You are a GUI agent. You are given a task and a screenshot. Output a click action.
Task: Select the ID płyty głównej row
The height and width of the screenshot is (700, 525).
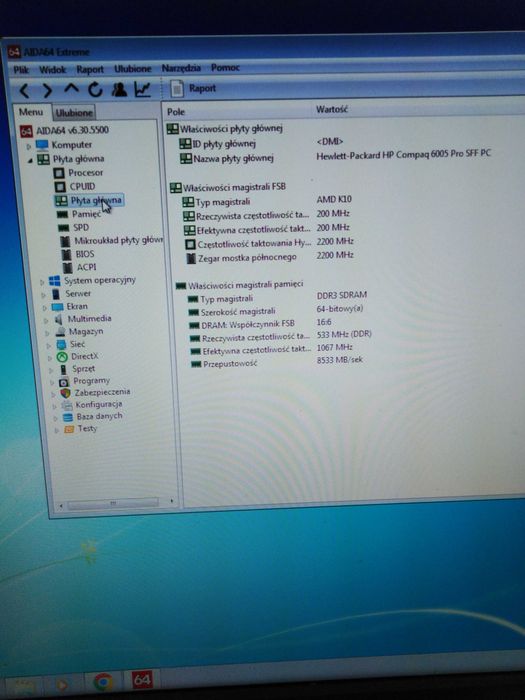pyautogui.click(x=261, y=143)
